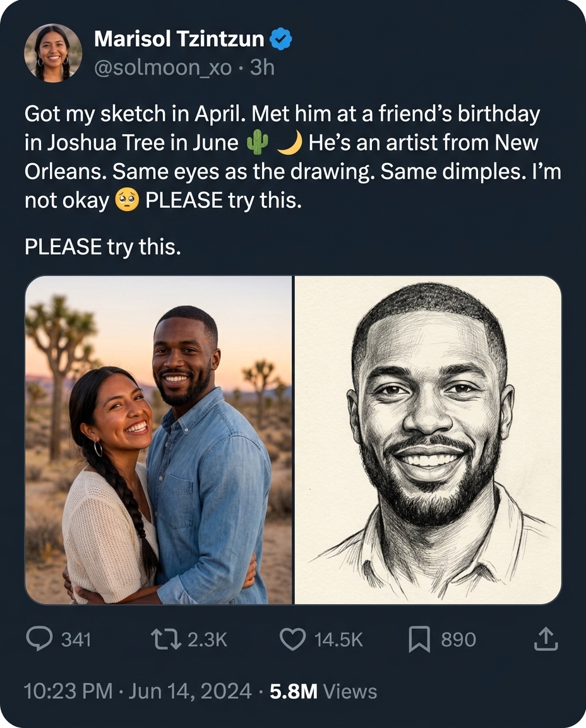Open the share upload icon

click(x=546, y=639)
